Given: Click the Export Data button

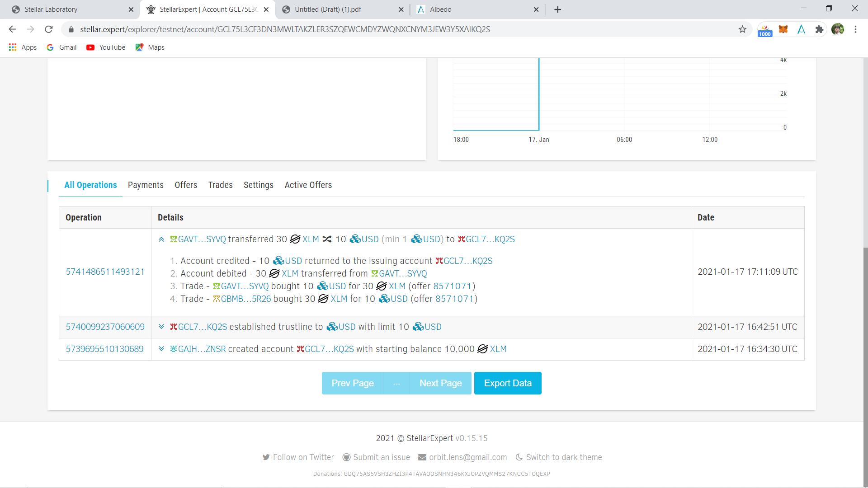Looking at the screenshot, I should click(507, 383).
